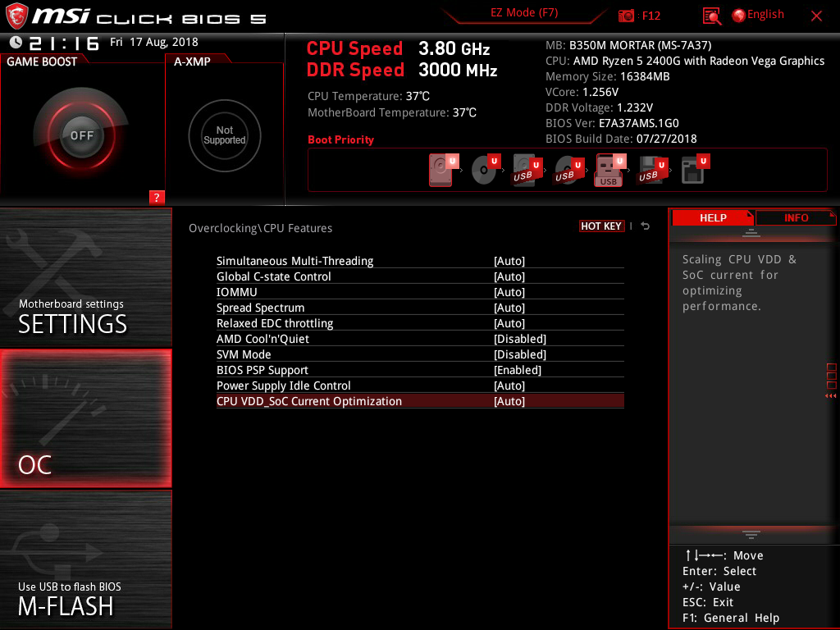This screenshot has height=630, width=840.
Task: Click the BIOS Ver E7A37AMS.1G0 text
Action: [612, 123]
